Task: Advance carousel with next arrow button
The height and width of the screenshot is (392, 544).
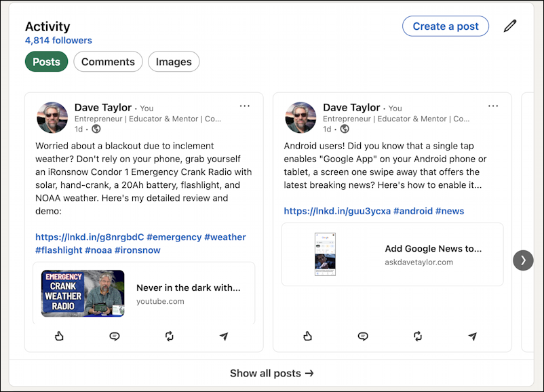Action: (x=523, y=260)
